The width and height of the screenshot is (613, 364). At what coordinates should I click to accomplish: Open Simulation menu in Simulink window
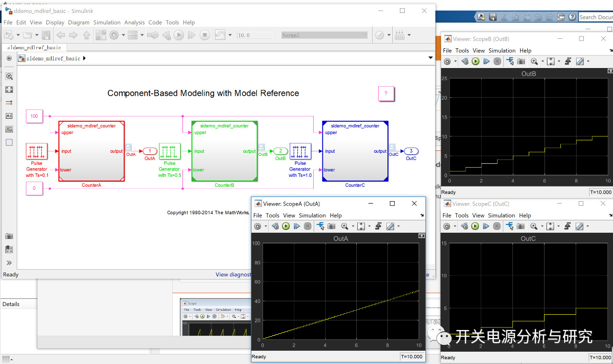pyautogui.click(x=107, y=23)
